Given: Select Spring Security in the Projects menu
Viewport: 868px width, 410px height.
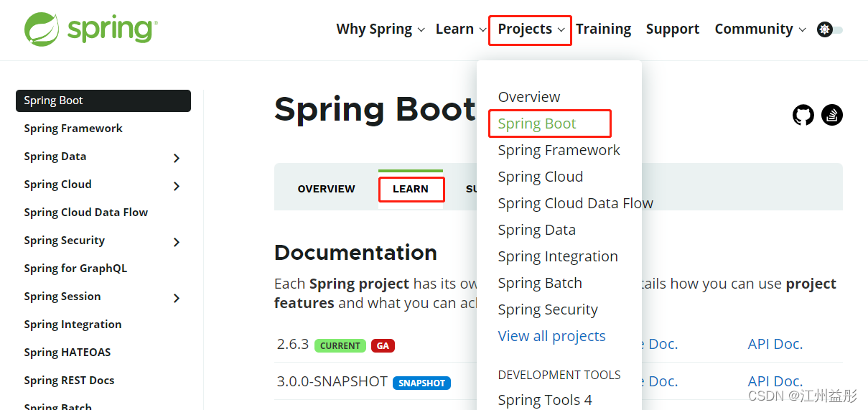Looking at the screenshot, I should pos(548,309).
